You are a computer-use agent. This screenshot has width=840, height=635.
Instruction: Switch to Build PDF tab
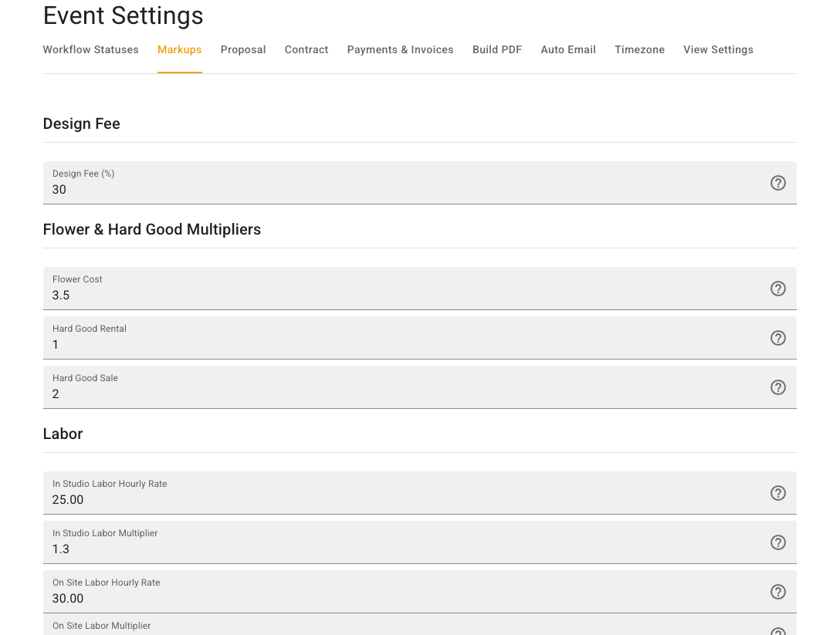[497, 50]
